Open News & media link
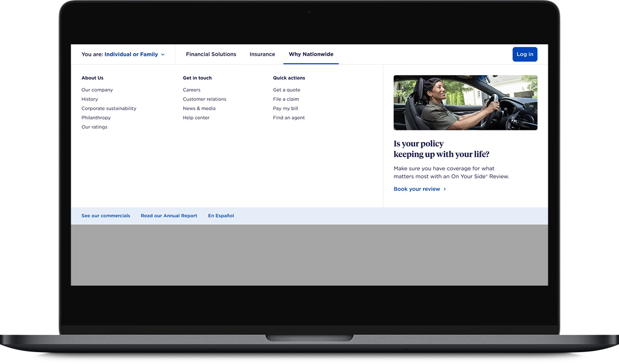Screen dimensions: 619x364 pyautogui.click(x=199, y=108)
